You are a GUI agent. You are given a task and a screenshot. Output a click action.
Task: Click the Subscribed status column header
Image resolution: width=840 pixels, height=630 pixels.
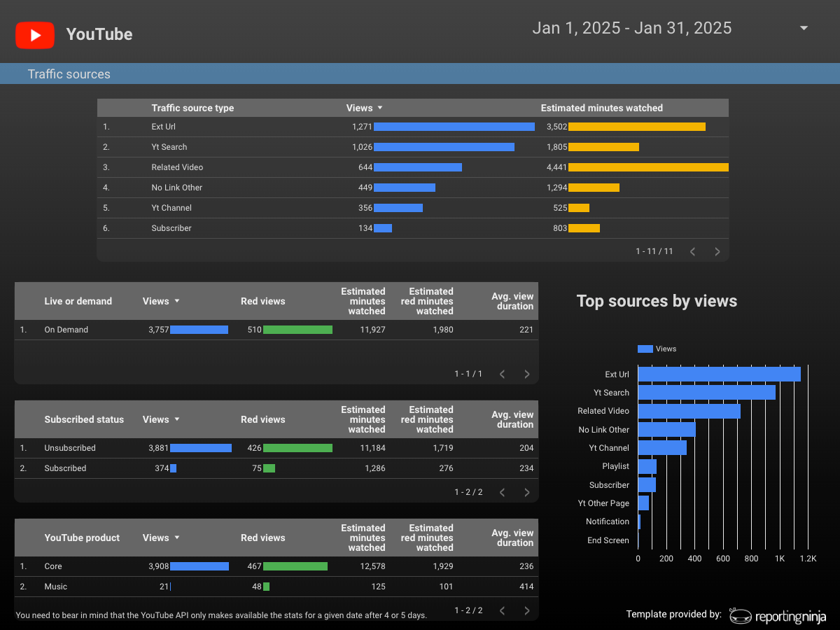pyautogui.click(x=84, y=419)
